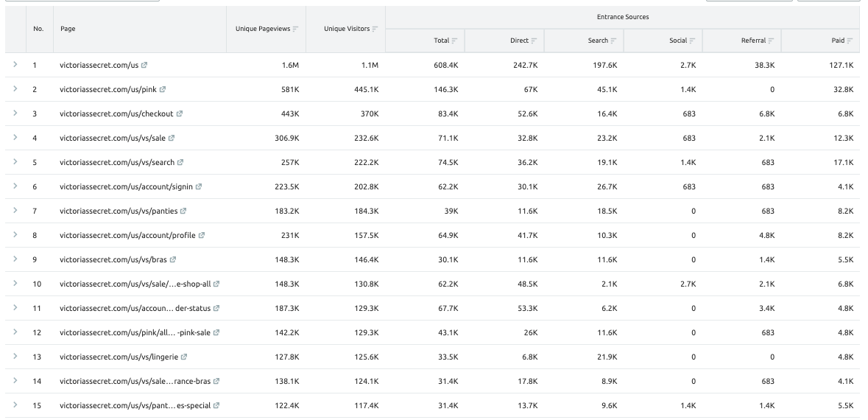Click the Page column header
The image size is (868, 420).
pyautogui.click(x=68, y=29)
